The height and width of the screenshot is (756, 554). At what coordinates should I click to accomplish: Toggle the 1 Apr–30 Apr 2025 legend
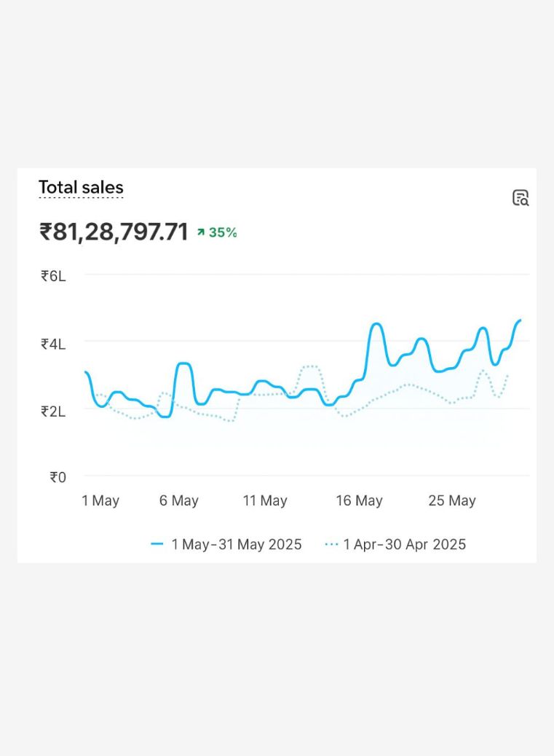pos(395,544)
